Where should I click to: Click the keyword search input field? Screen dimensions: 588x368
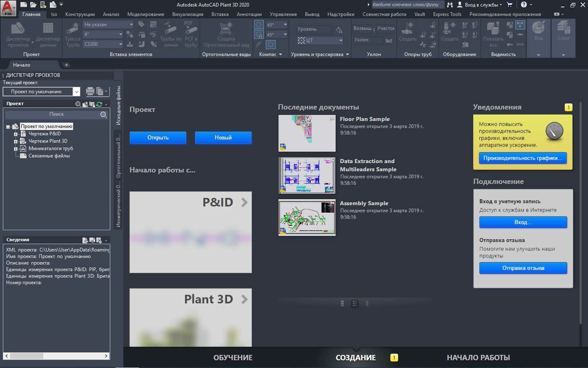point(408,5)
